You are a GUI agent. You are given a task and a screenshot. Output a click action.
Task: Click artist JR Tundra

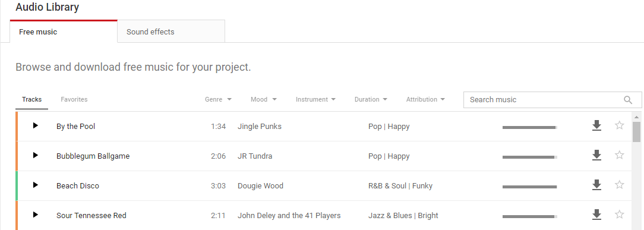pyautogui.click(x=255, y=156)
